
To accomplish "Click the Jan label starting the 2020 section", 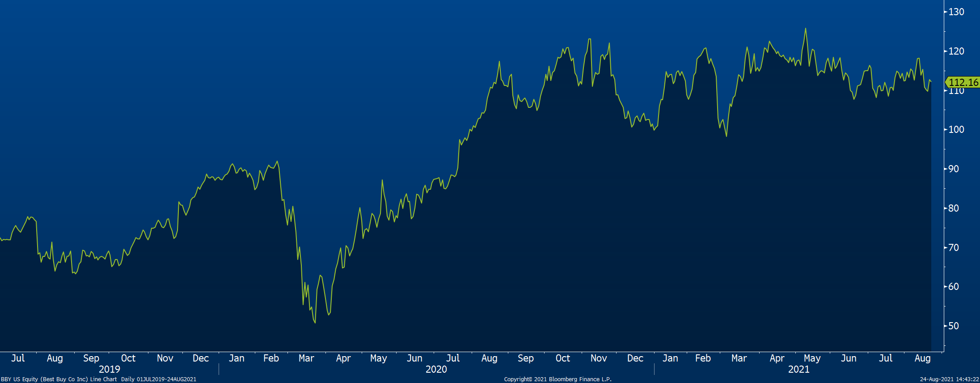I will pos(237,358).
